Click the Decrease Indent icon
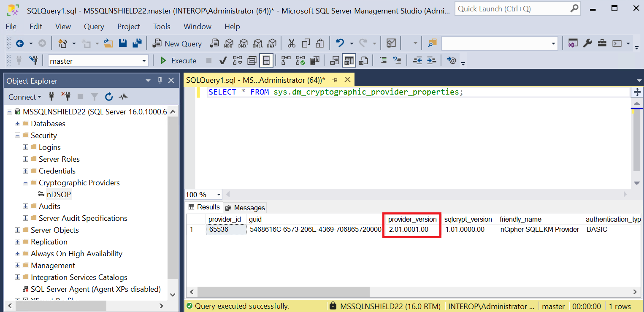The width and height of the screenshot is (644, 312). coord(417,60)
